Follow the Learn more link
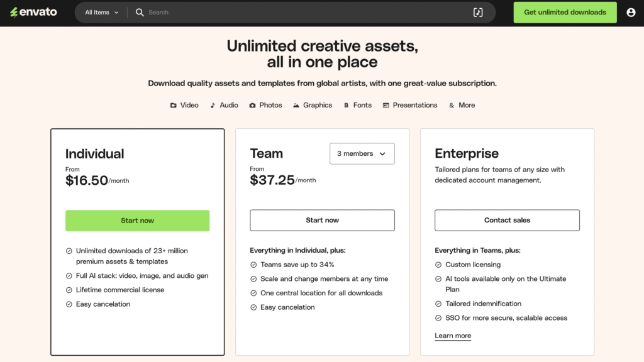Image resolution: width=644 pixels, height=362 pixels. [x=453, y=336]
